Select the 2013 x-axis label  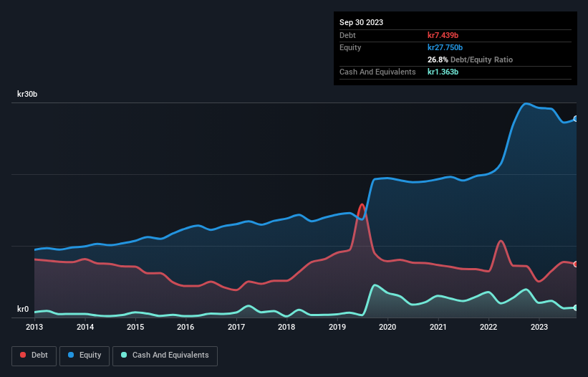pyautogui.click(x=34, y=327)
